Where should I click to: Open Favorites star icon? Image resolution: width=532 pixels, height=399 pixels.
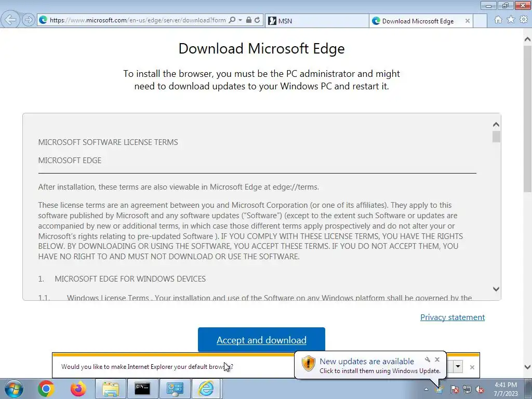pos(511,20)
